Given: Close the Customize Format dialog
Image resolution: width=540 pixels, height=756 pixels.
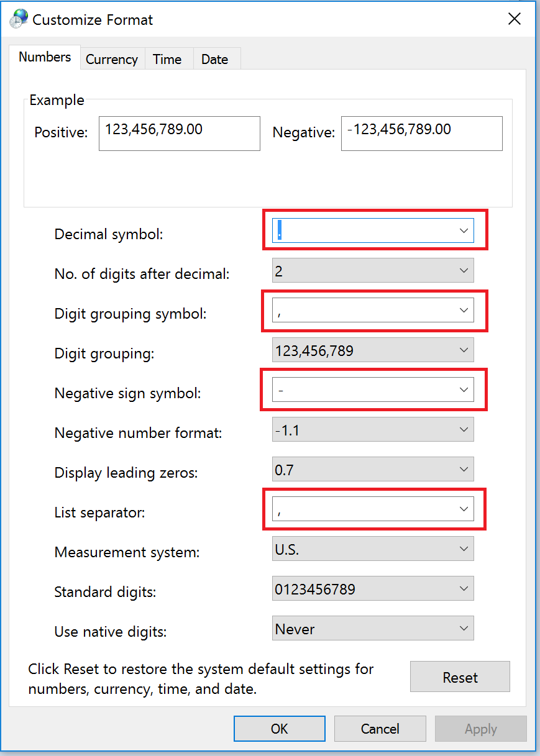Looking at the screenshot, I should click(515, 19).
